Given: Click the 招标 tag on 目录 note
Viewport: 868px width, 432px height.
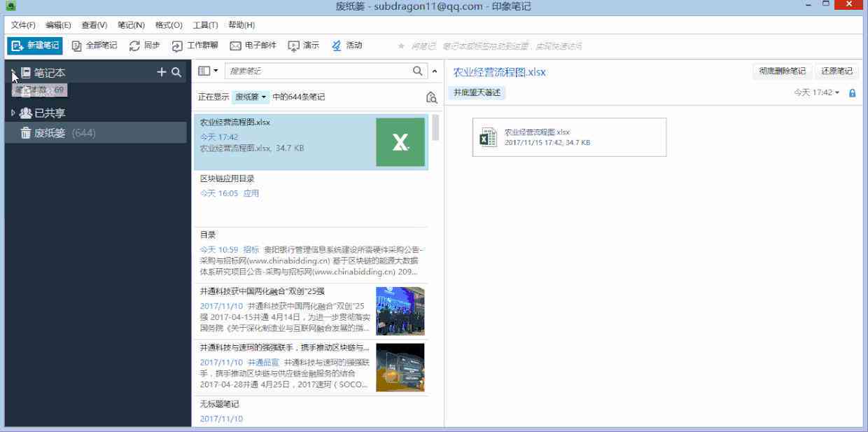Looking at the screenshot, I should (x=251, y=249).
